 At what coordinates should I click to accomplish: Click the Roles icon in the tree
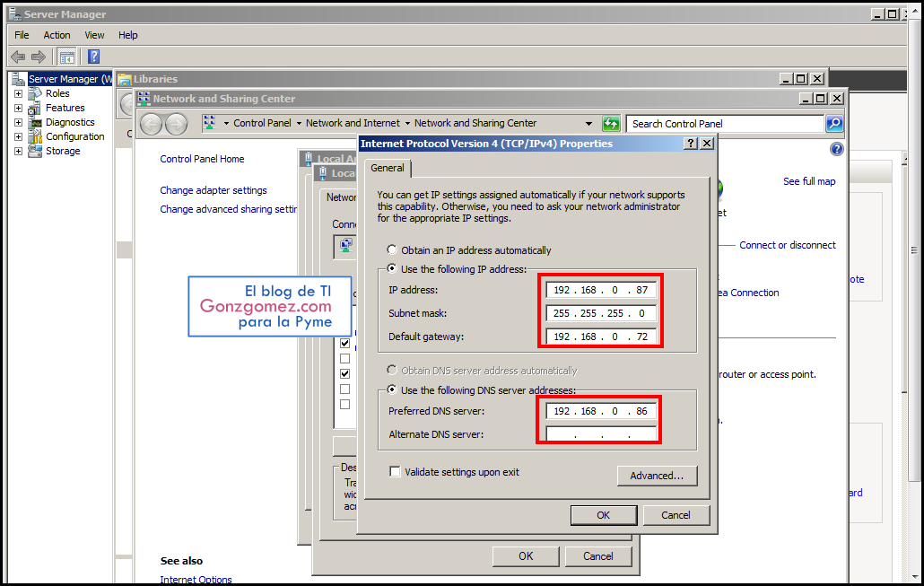coord(35,93)
